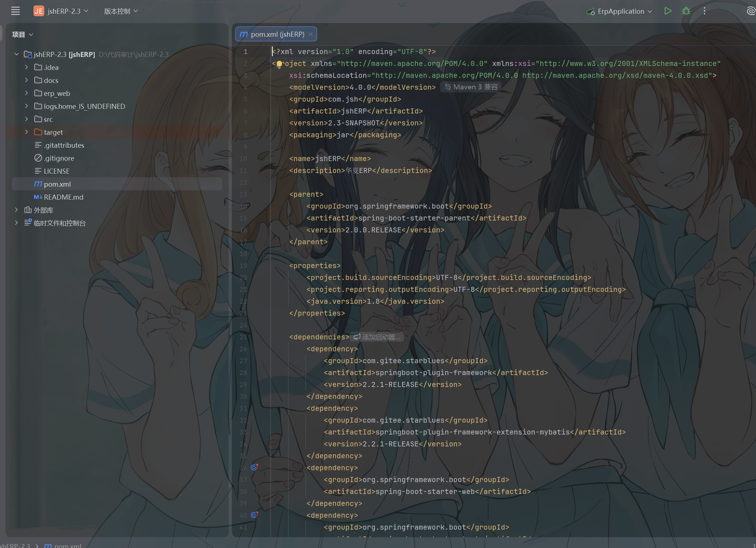Close the pom.xml (jshERP) tab
Screen dimensions: 756x548
pos(310,34)
